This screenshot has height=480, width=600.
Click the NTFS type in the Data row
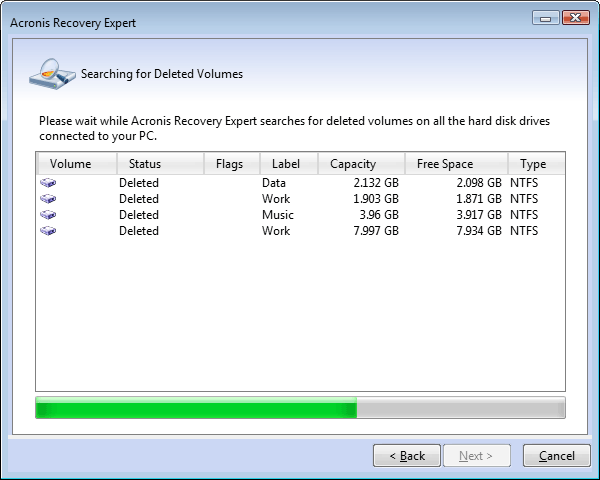tap(524, 183)
